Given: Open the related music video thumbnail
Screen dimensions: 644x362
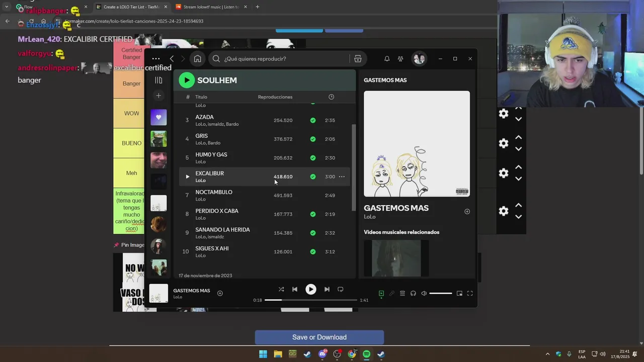Looking at the screenshot, I should coord(396,258).
